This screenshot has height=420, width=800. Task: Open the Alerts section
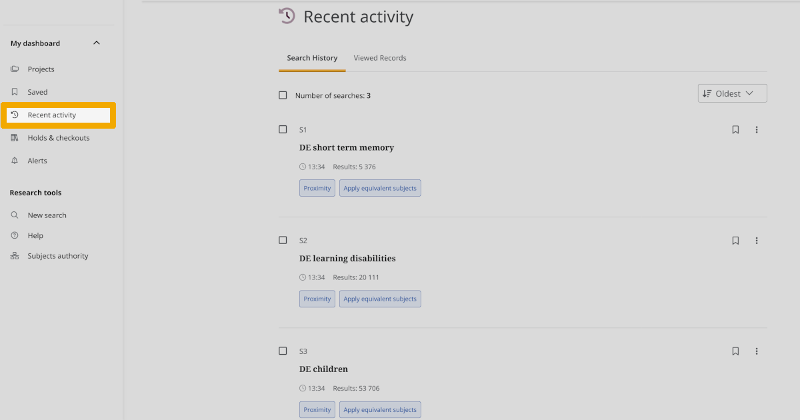[x=37, y=161]
